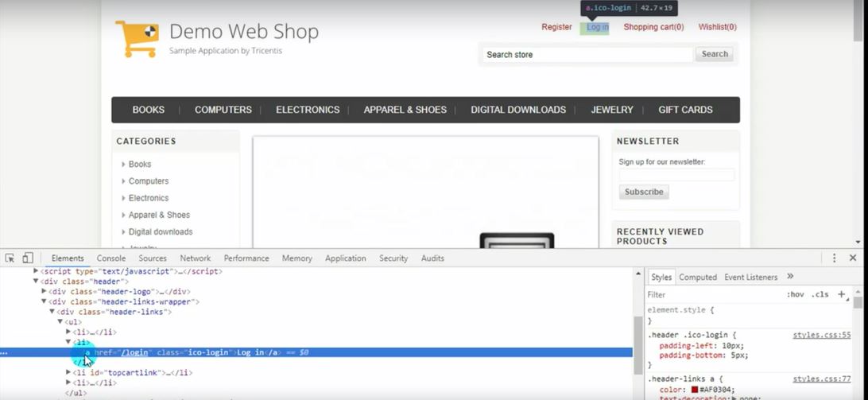The width and height of the screenshot is (868, 400).
Task: Focus the newsletter email input field
Action: point(676,175)
